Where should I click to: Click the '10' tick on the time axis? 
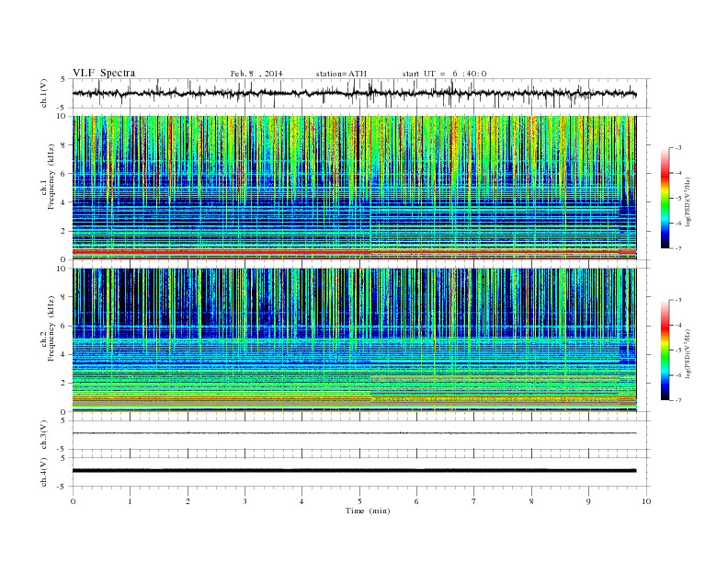point(646,501)
